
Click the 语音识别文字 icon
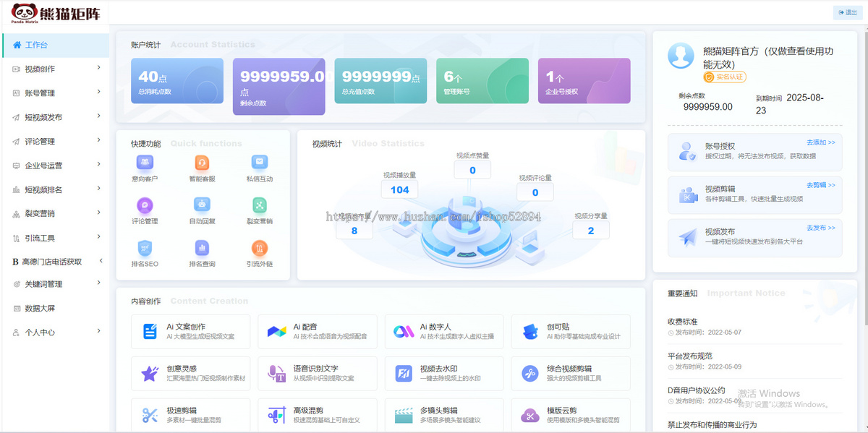tap(277, 374)
